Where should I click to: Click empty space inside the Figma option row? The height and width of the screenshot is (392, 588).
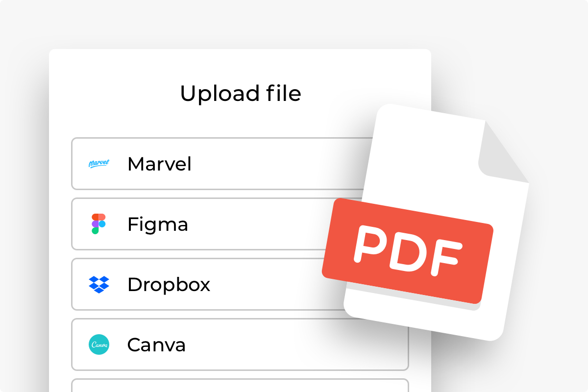coord(255,224)
